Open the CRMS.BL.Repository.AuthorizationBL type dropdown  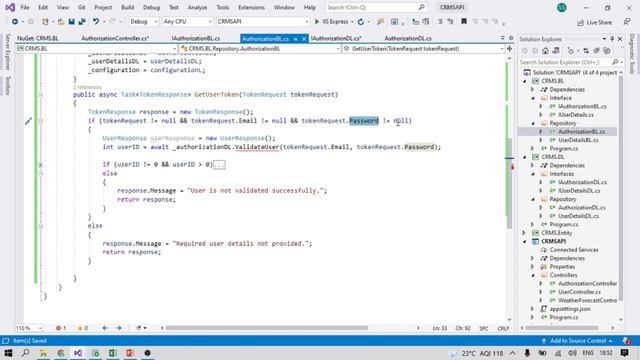[x=260, y=49]
